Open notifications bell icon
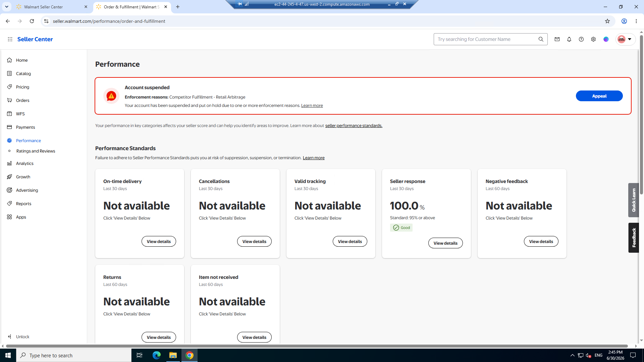This screenshot has width=644, height=362. click(x=569, y=39)
